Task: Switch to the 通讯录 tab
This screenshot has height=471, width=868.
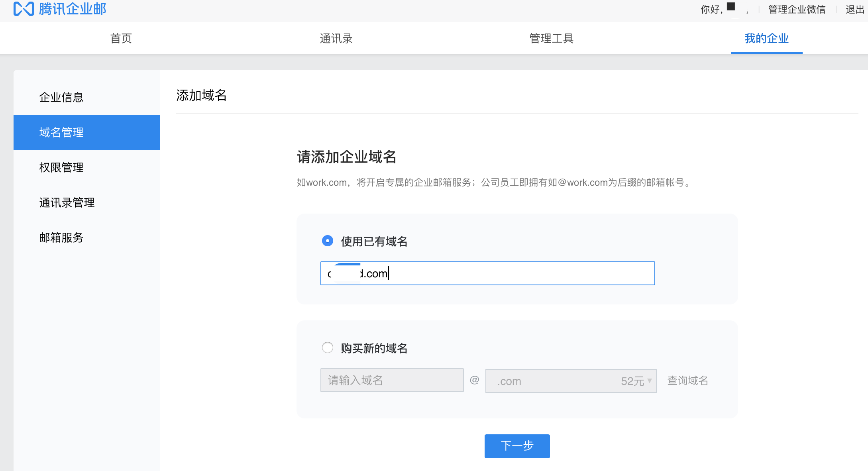Action: click(337, 38)
